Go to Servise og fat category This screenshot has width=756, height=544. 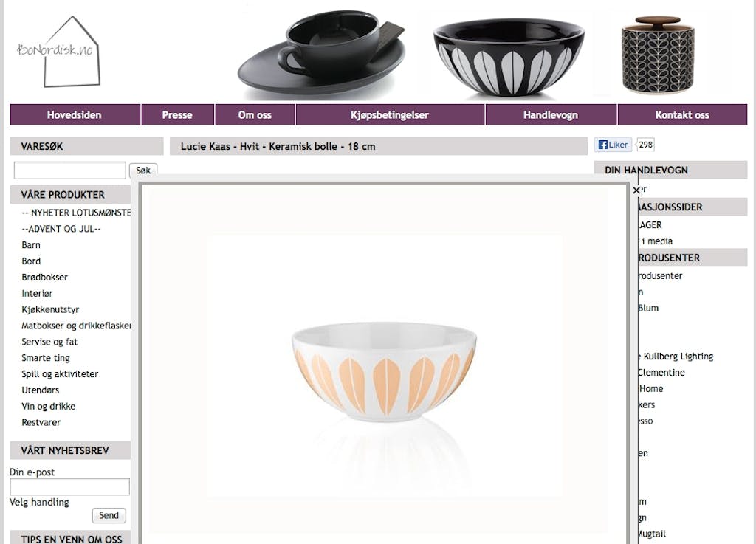(x=49, y=342)
